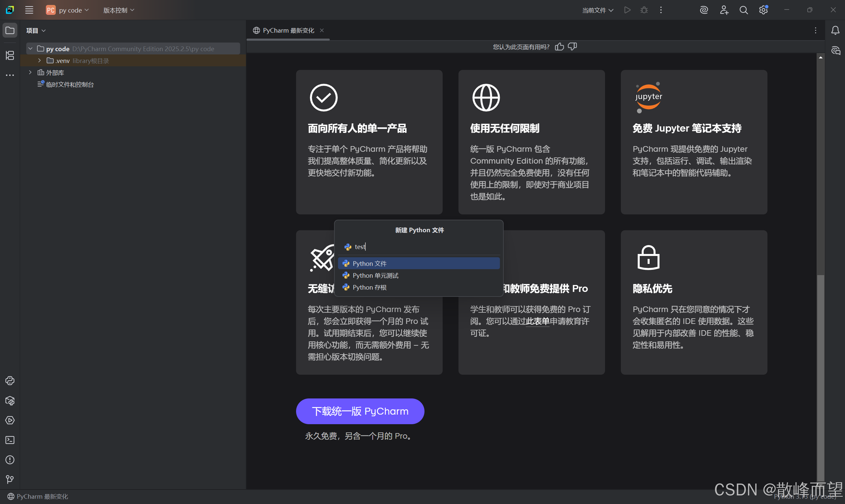Screen dimensions: 845x504
Task: Start debugging with the bug icon
Action: pos(644,10)
